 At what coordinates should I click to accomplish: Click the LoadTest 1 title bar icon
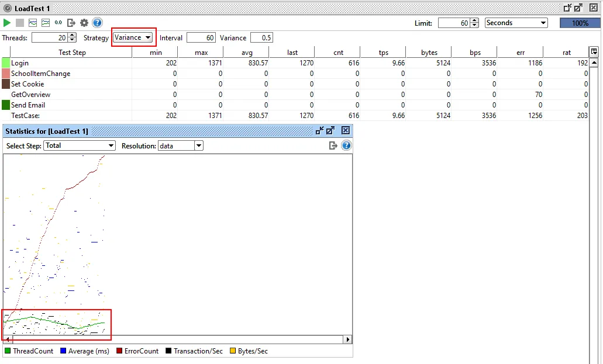coord(7,8)
